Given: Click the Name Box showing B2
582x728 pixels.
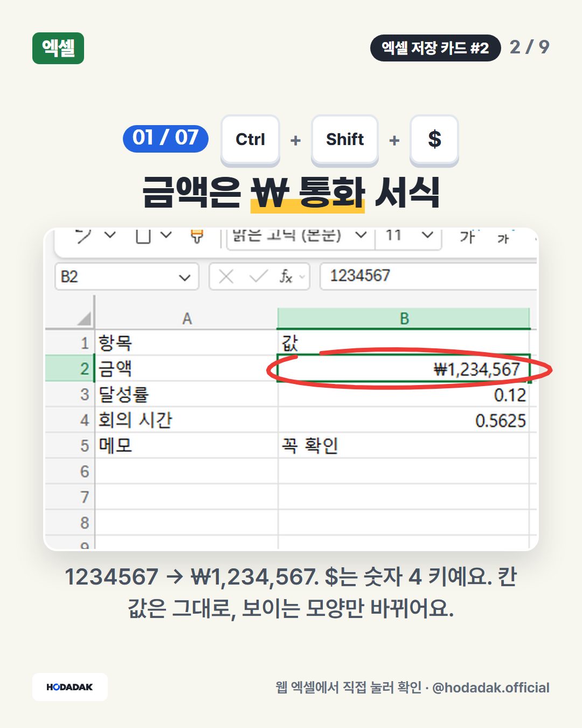Looking at the screenshot, I should pyautogui.click(x=127, y=277).
